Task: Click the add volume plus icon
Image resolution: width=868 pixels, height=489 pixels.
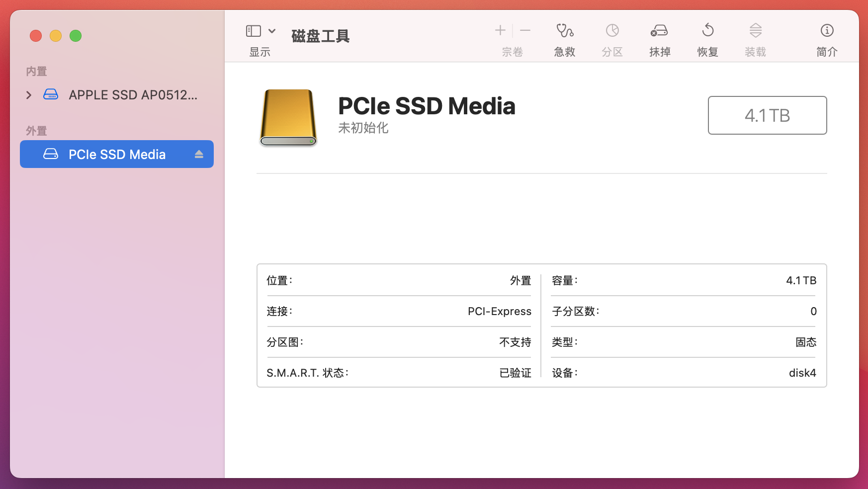Action: click(x=500, y=31)
